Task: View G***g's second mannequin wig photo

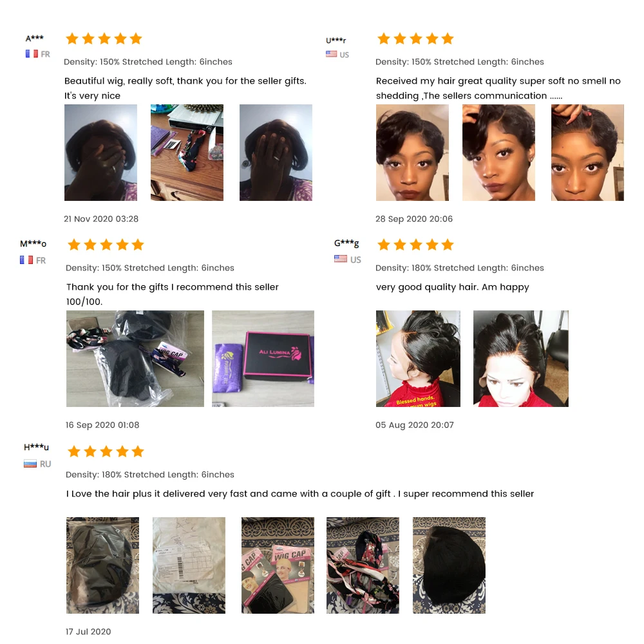Action: pos(521,359)
